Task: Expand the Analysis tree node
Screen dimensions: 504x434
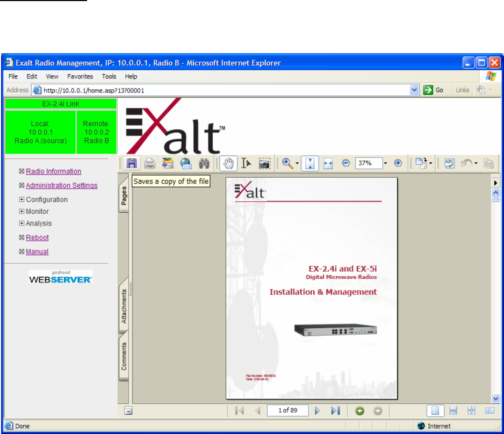Action: [x=21, y=223]
